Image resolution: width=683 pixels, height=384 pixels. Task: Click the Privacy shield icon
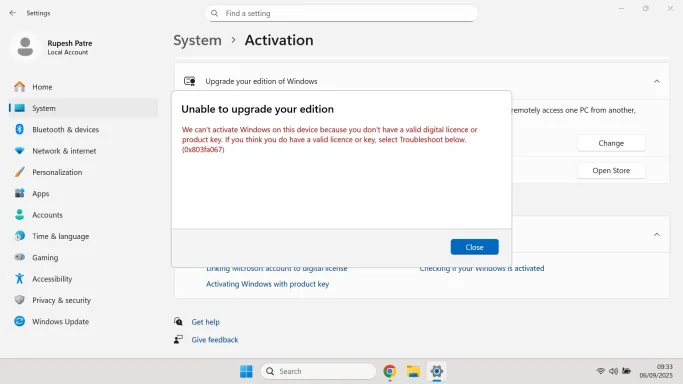pos(20,300)
